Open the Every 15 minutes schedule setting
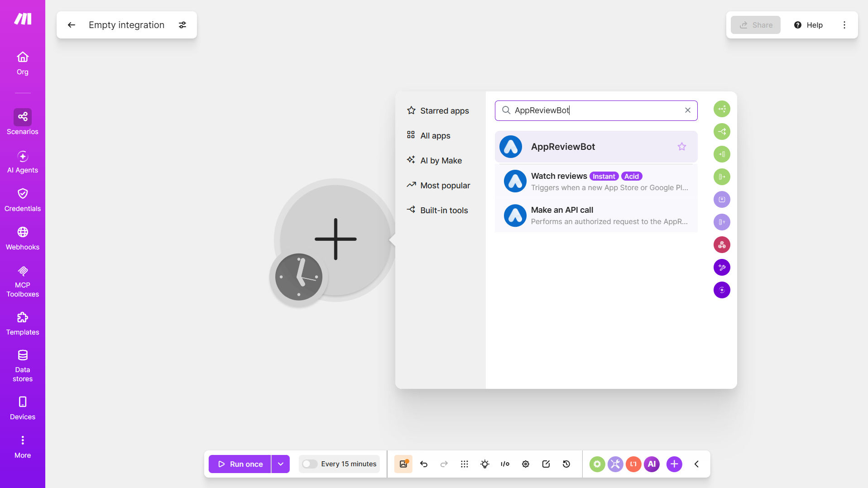 click(x=349, y=464)
